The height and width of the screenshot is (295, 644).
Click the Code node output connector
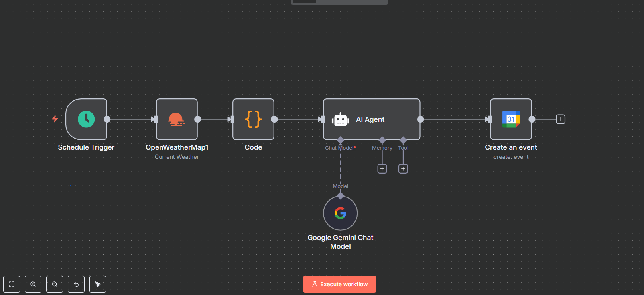(x=274, y=119)
